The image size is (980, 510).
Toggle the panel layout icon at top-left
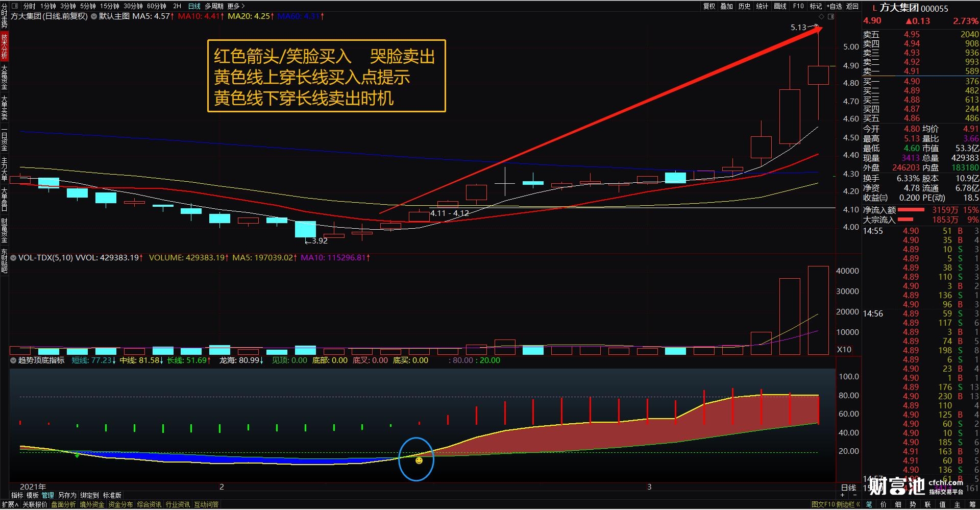coord(14,6)
